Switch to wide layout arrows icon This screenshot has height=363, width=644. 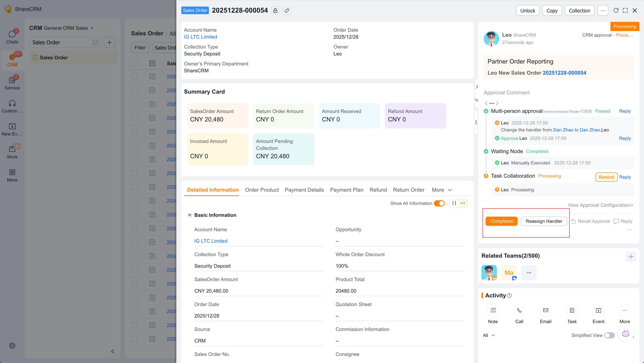463,203
